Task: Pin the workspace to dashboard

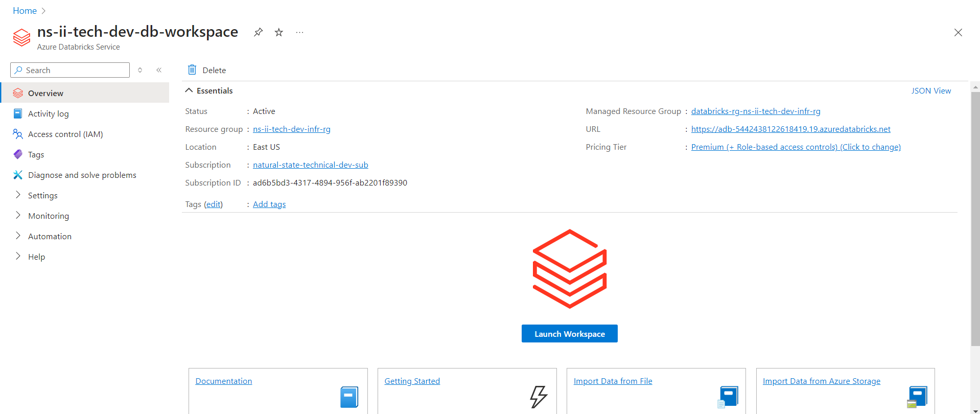Action: [x=258, y=32]
